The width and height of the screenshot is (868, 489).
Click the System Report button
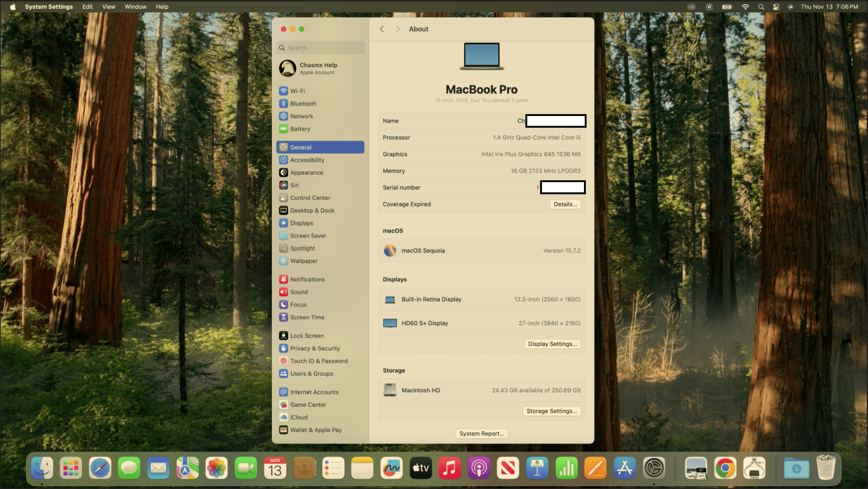tap(481, 434)
